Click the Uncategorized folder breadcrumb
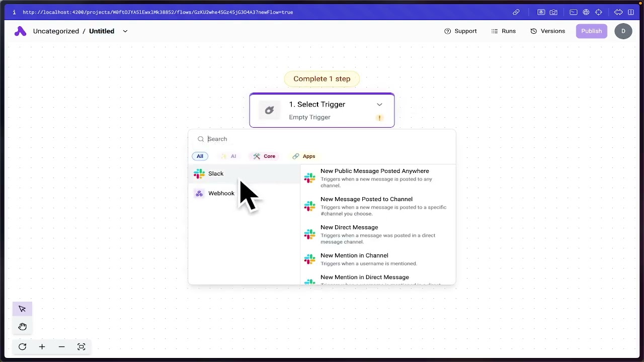644x362 pixels. coord(56,31)
